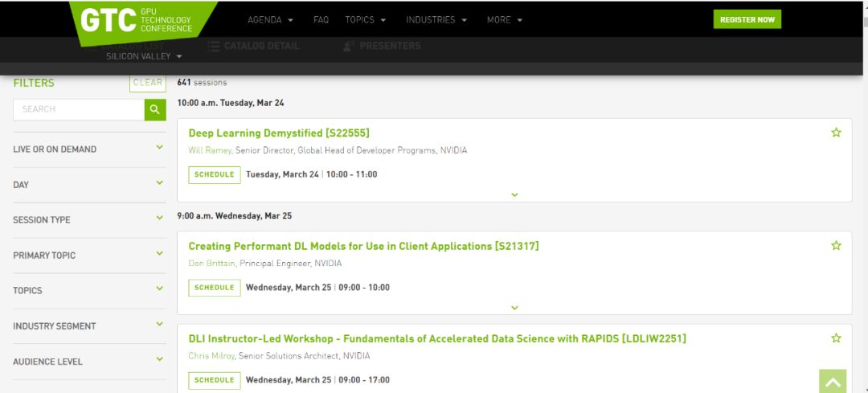Click 'Wednesday, March 25 | 09:00 - 10:00' text
The height and width of the screenshot is (393, 868).
pyautogui.click(x=317, y=287)
